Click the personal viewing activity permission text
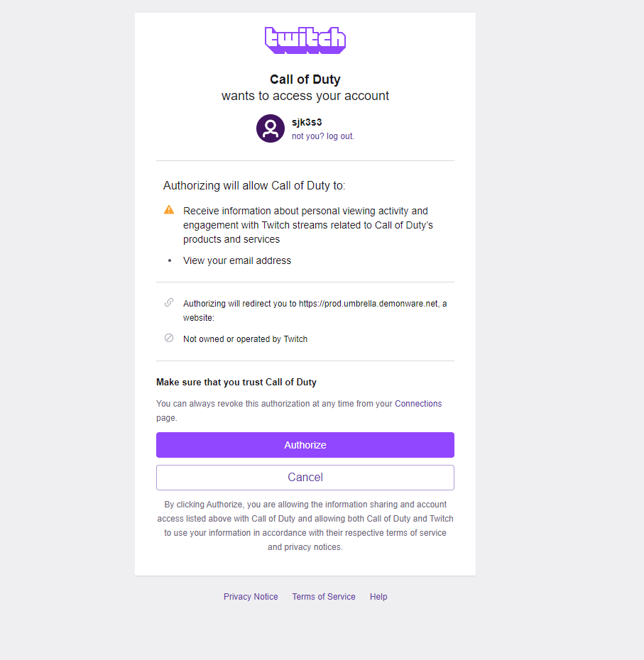This screenshot has height=660, width=644. pyautogui.click(x=308, y=225)
